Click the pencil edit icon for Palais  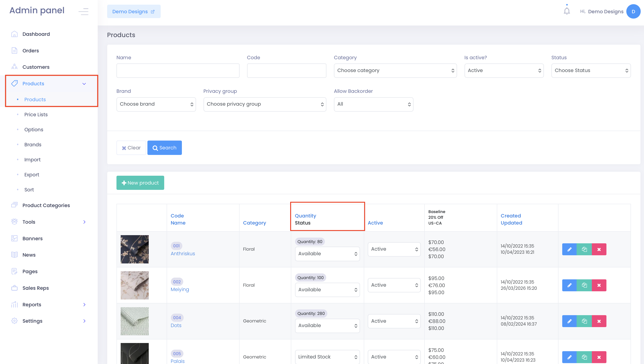pos(569,357)
